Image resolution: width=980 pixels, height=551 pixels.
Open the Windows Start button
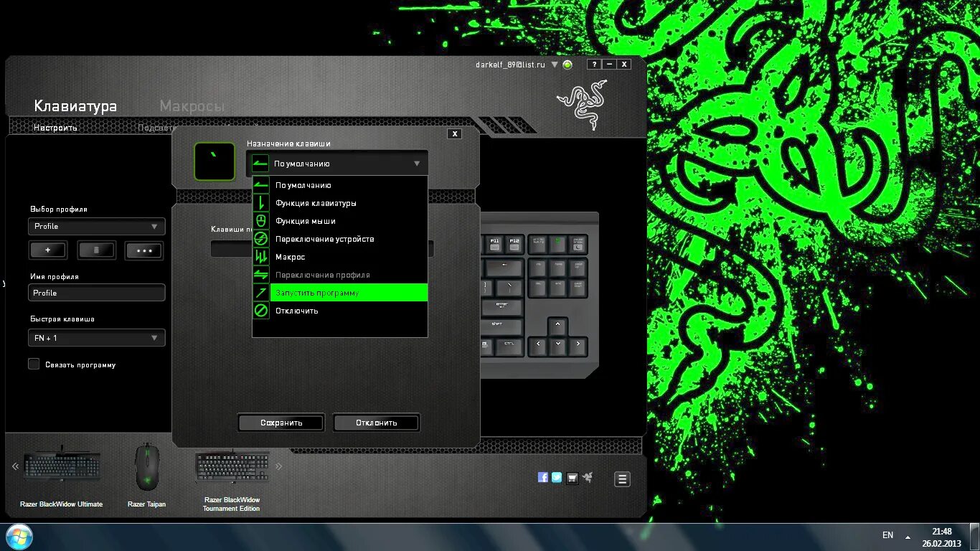coord(18,537)
